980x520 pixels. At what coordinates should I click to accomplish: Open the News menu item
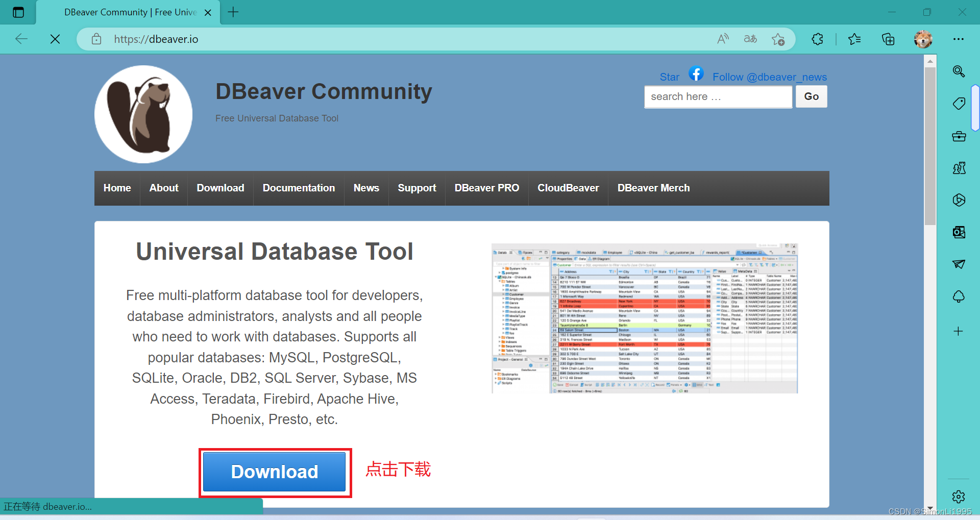tap(366, 188)
